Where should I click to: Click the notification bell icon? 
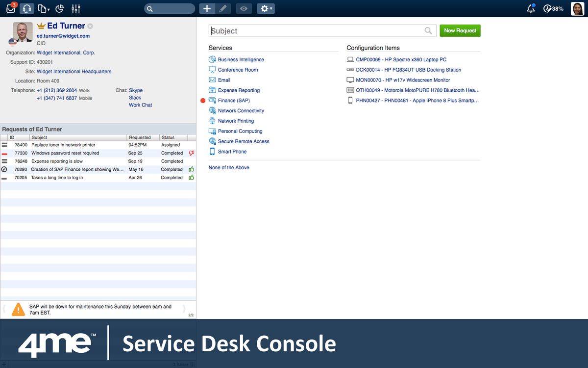(531, 8)
